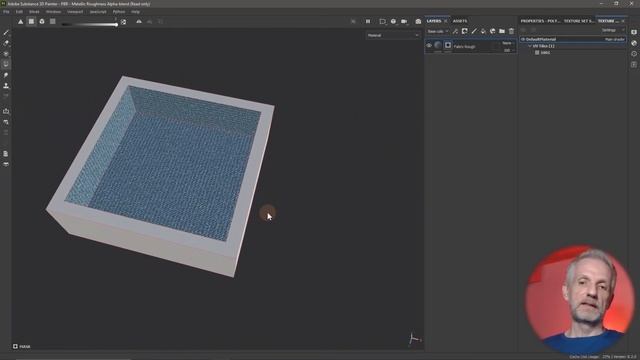
Task: Open the Material channel dropdown in viewport
Action: click(393, 36)
